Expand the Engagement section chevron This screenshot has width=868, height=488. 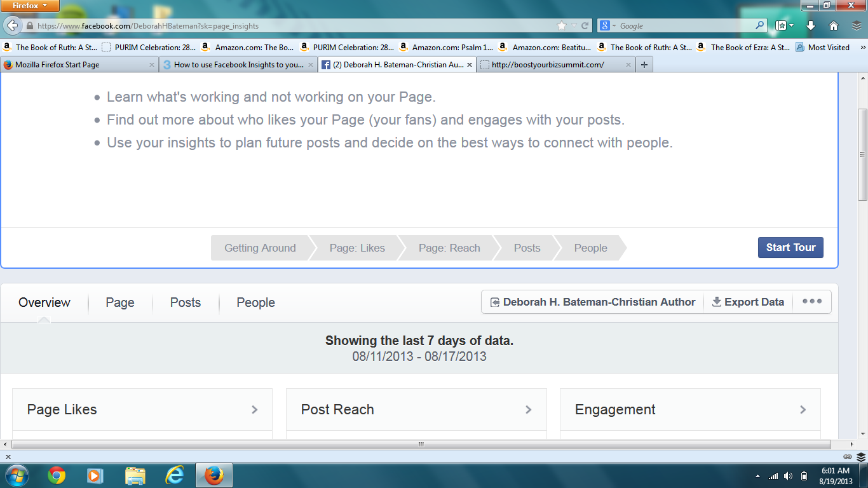click(x=803, y=410)
